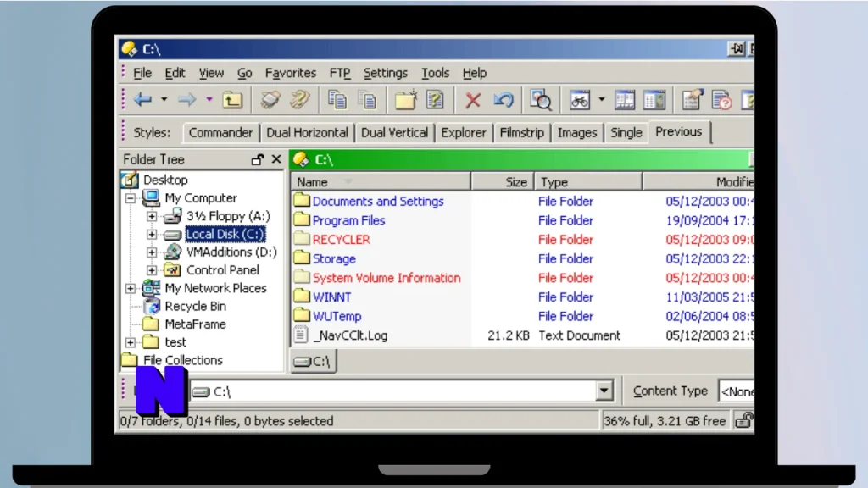Sort by the Type column header
868x488 pixels.
tap(588, 182)
